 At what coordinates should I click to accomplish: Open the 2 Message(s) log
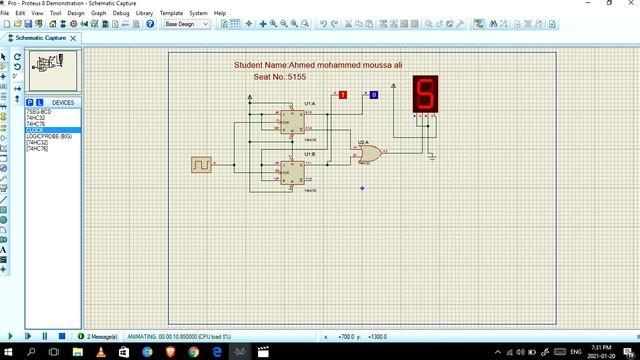pyautogui.click(x=98, y=337)
